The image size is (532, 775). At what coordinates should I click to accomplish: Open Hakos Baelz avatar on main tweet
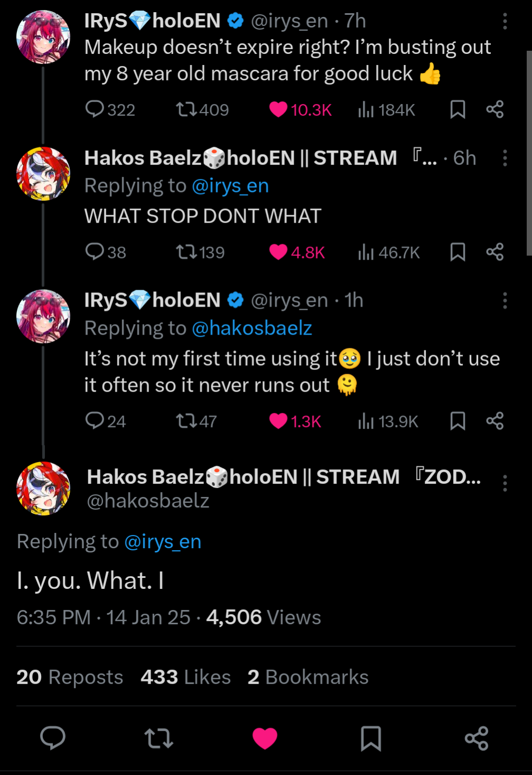pyautogui.click(x=43, y=488)
